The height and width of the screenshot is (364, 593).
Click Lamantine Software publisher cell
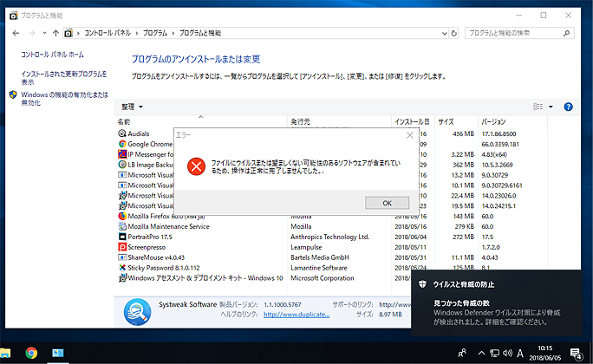319,268
